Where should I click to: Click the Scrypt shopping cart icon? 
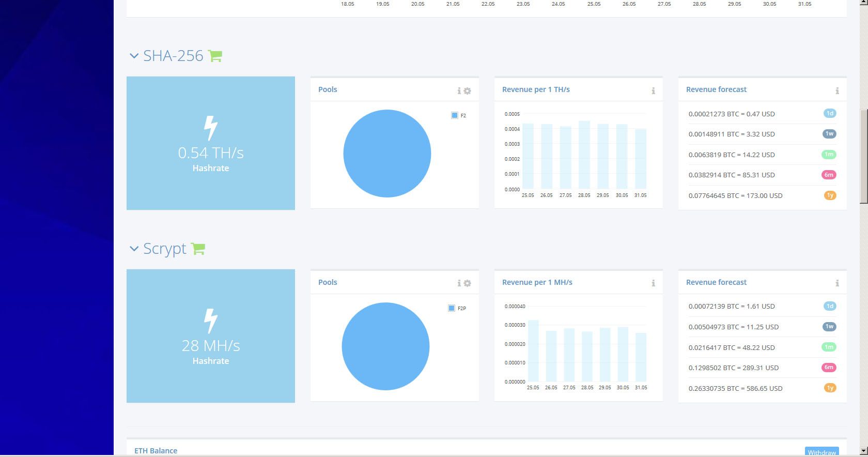[x=198, y=249]
